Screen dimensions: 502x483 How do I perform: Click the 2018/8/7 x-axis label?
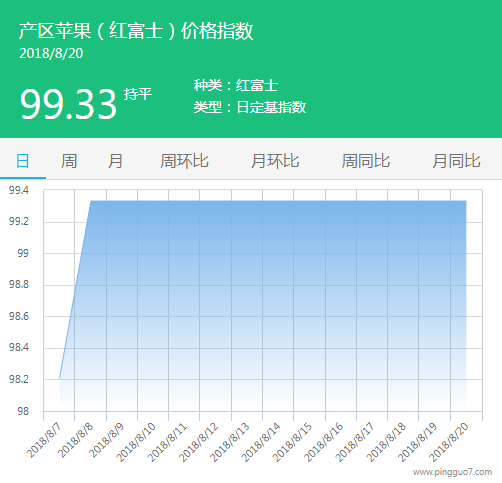[x=45, y=440]
